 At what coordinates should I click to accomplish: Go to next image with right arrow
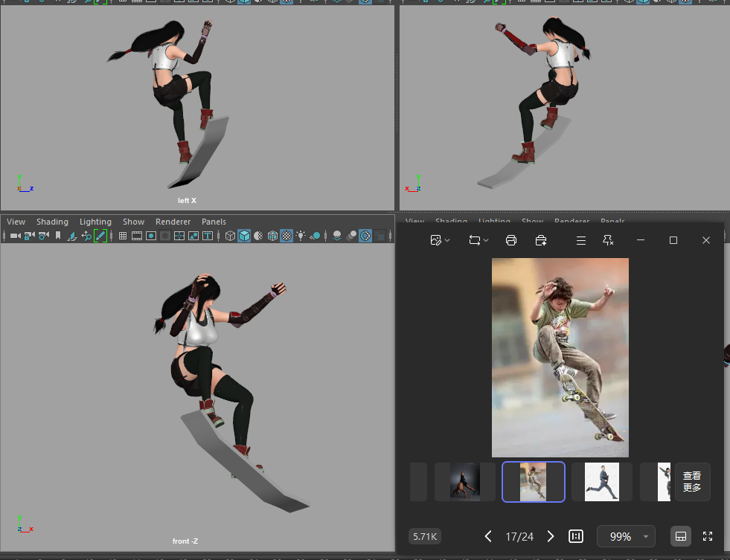tap(551, 536)
